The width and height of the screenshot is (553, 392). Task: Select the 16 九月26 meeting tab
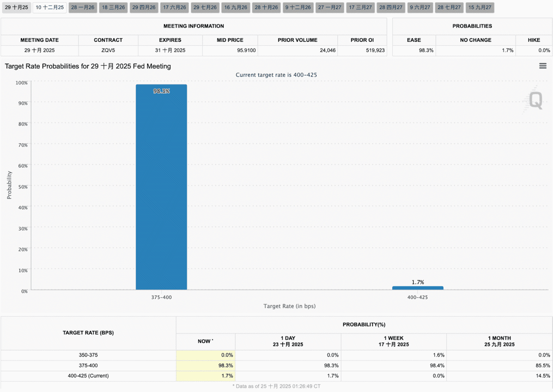[235, 8]
